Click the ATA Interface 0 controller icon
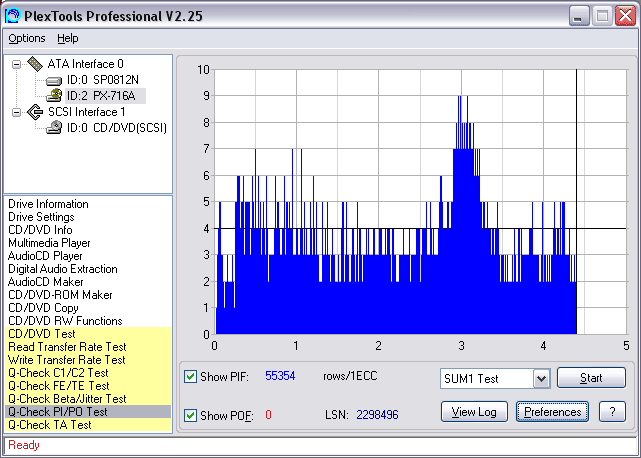The height and width of the screenshot is (458, 641). [35, 64]
